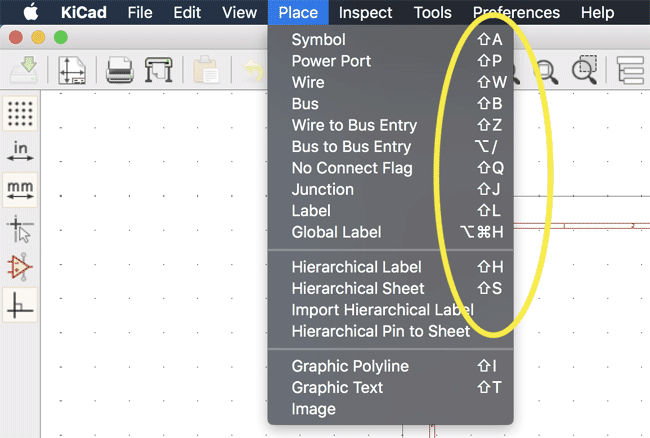650x438 pixels.
Task: Click the Plot toolbar icon
Action: tap(158, 70)
